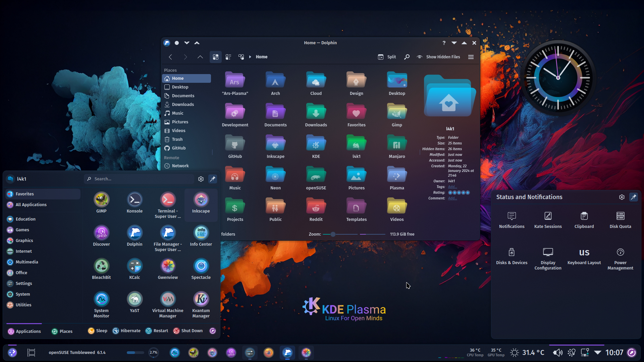Image resolution: width=644 pixels, height=362 pixels.
Task: Toggle pin on application launcher
Action: click(213, 179)
